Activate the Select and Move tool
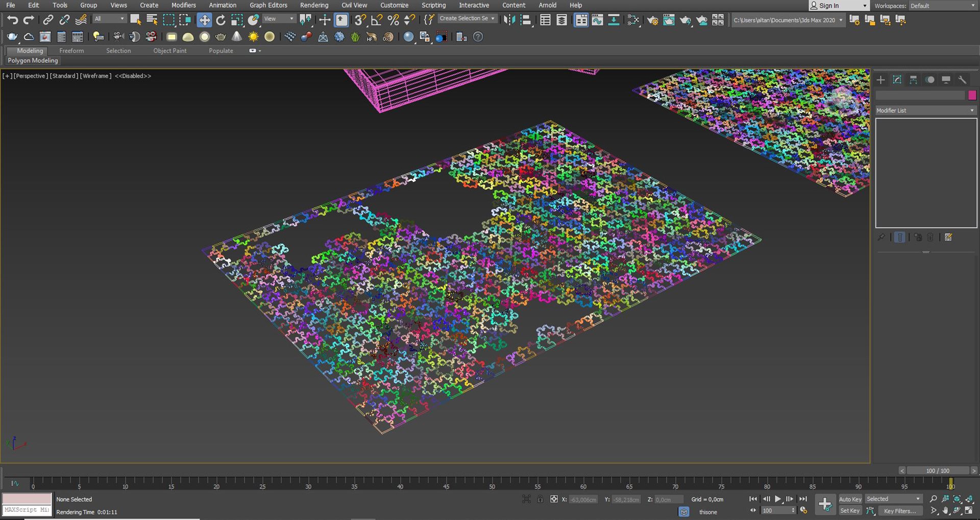The width and height of the screenshot is (980, 520). (204, 20)
